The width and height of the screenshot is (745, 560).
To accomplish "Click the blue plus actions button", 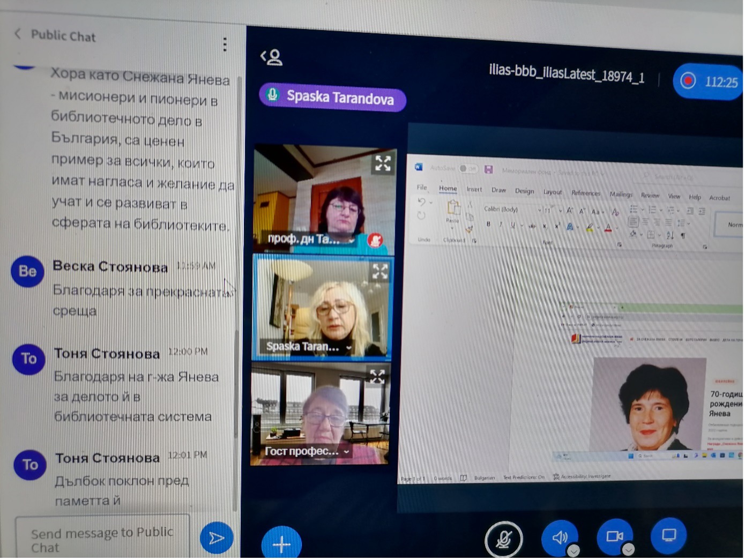I will click(x=281, y=544).
